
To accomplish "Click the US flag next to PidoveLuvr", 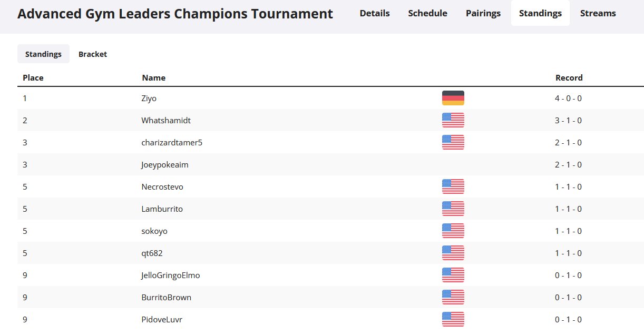I will click(453, 319).
